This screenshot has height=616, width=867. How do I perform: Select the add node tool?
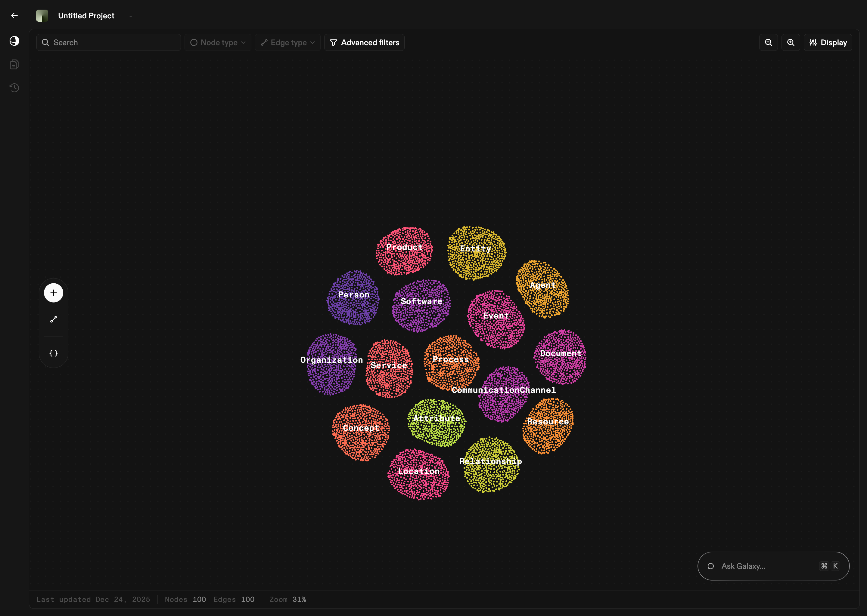click(53, 292)
